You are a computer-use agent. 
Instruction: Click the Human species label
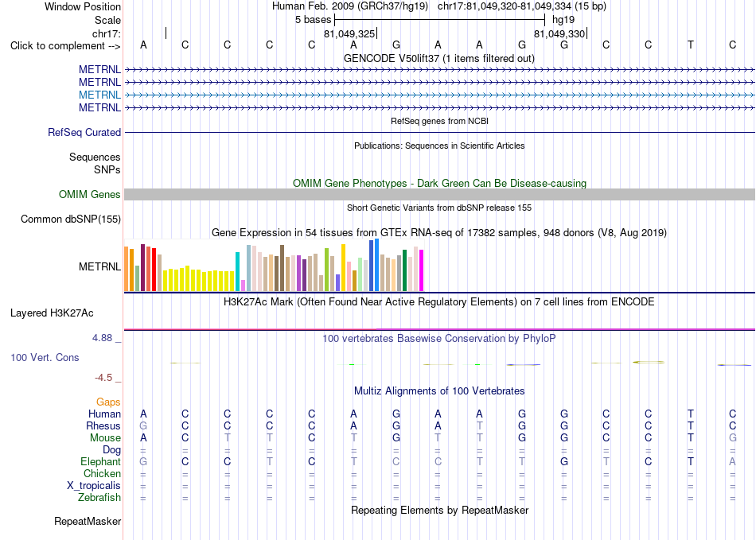104,414
